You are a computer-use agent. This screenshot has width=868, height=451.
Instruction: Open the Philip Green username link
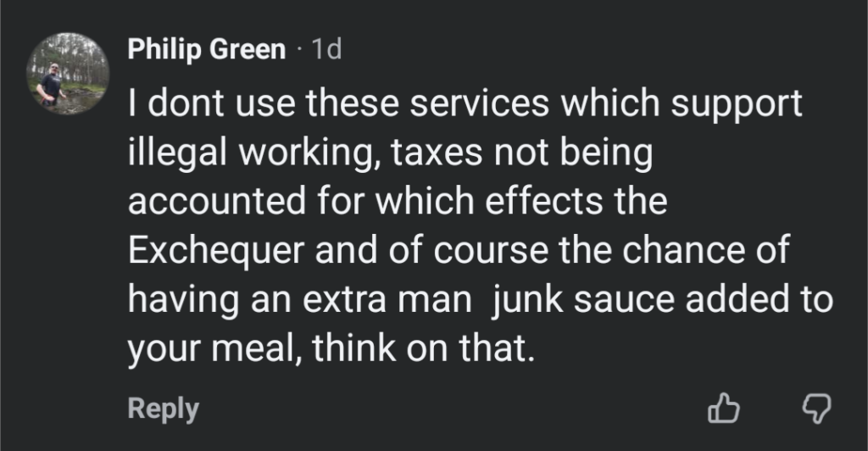pyautogui.click(x=206, y=50)
